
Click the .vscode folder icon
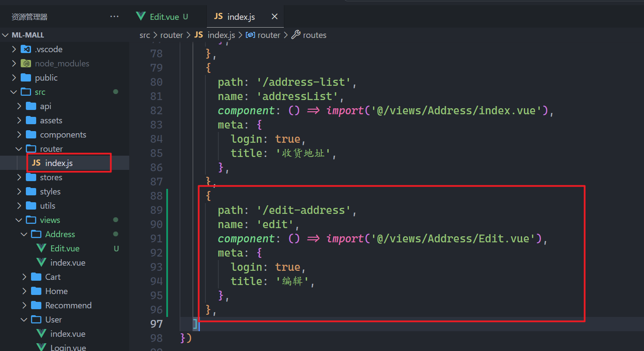point(26,49)
